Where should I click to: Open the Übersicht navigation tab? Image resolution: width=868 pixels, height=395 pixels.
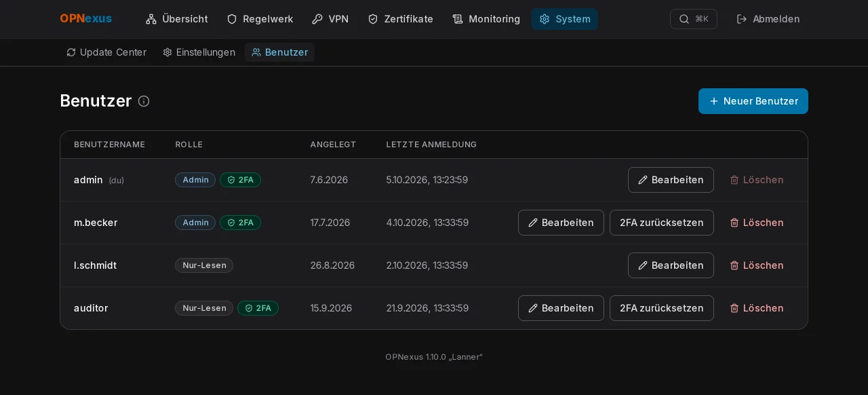[177, 19]
